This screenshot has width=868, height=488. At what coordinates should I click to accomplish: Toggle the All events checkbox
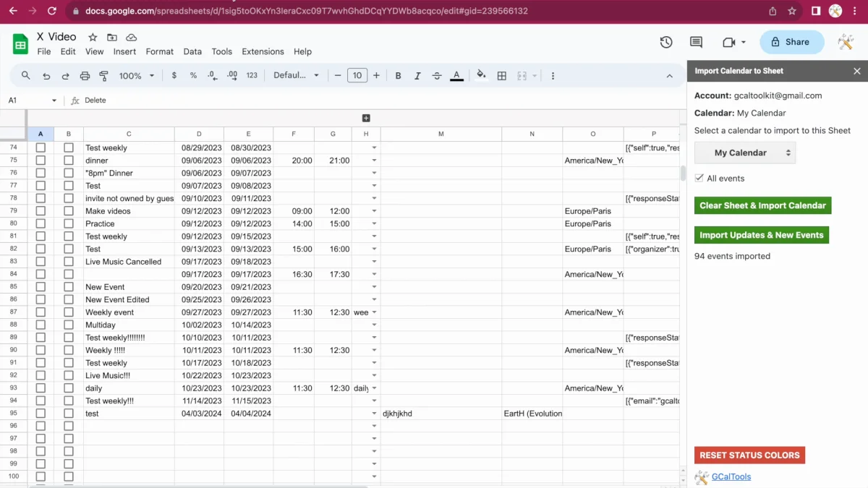[699, 178]
